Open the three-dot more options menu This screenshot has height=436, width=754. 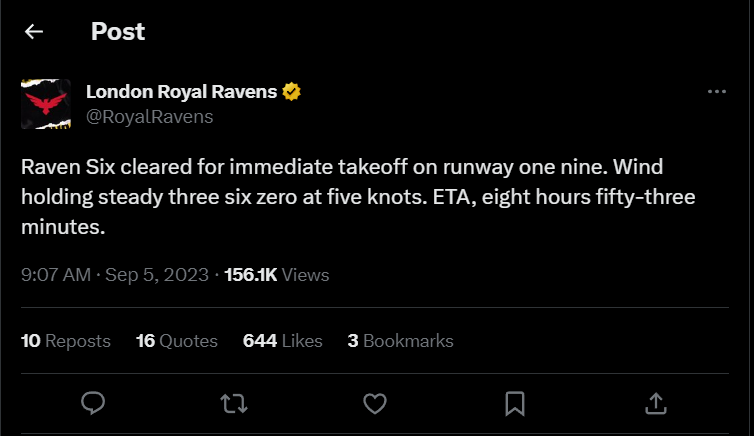(x=716, y=92)
